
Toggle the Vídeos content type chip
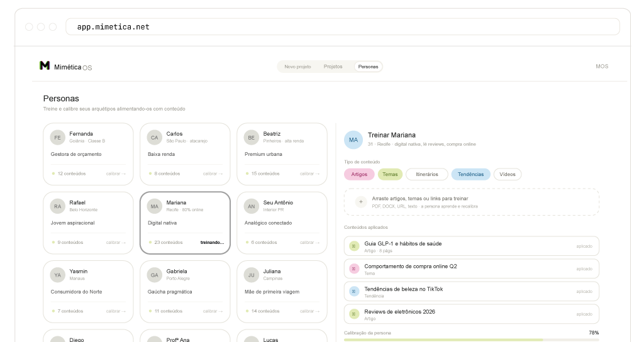(508, 174)
